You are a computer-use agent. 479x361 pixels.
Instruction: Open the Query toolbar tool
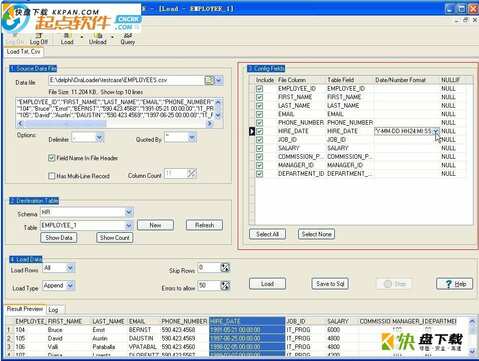click(x=128, y=39)
